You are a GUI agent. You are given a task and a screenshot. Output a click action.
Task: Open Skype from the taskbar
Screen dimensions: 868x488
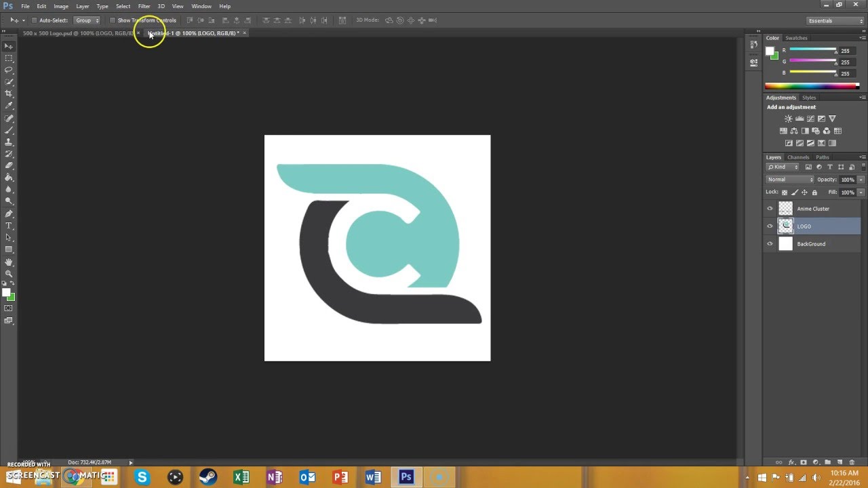[x=142, y=478]
